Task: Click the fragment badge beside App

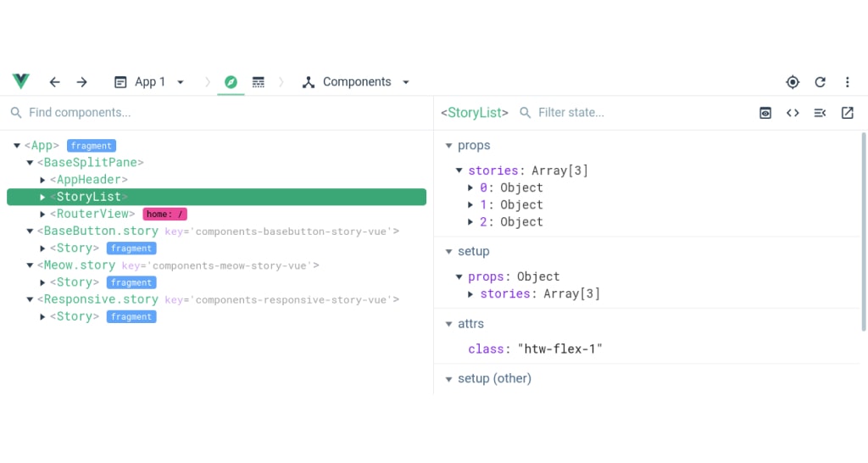Action: coord(92,146)
